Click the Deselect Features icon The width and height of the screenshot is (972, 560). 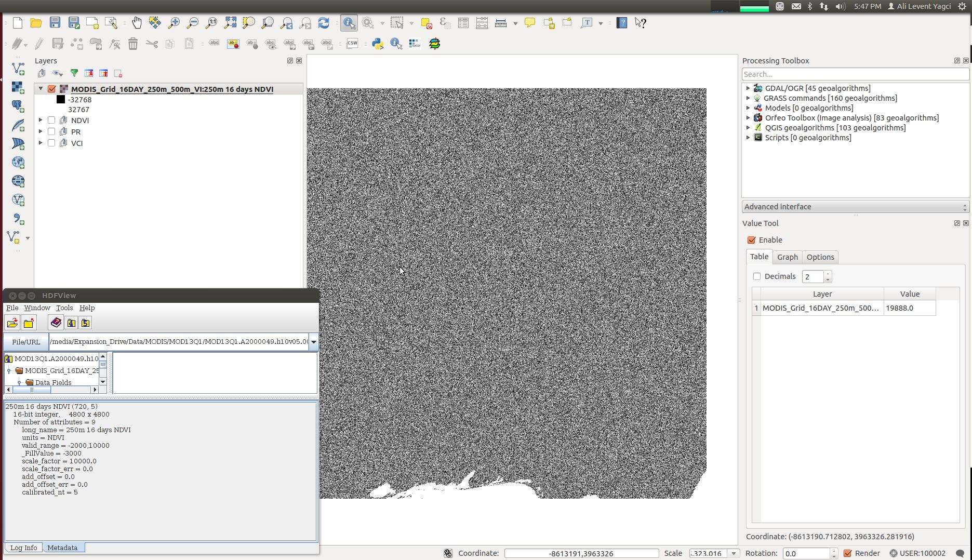point(426,23)
